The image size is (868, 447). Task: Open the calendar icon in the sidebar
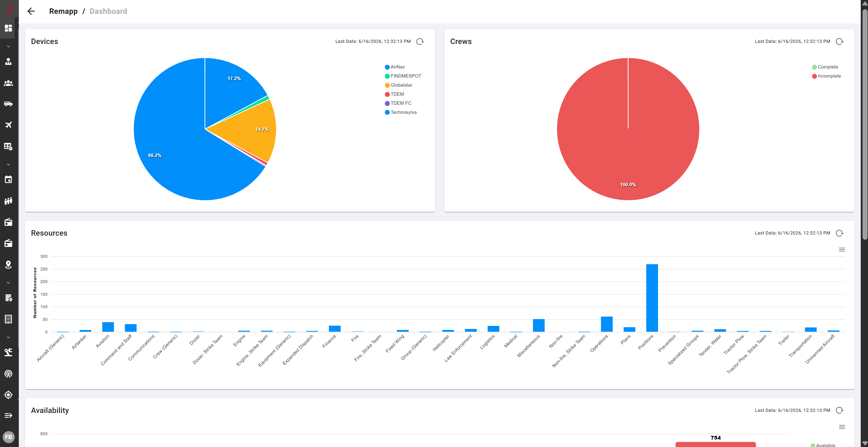(8, 179)
